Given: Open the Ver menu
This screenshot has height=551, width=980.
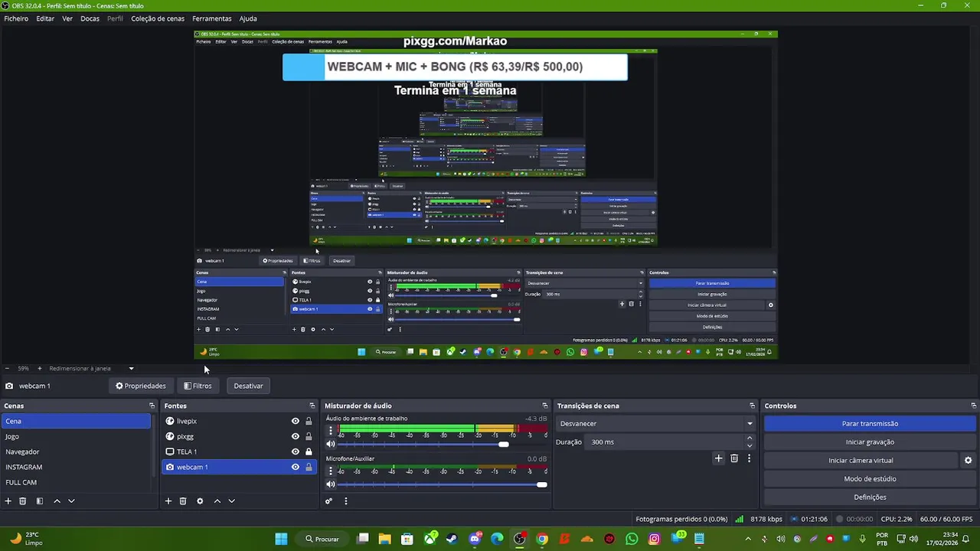Looking at the screenshot, I should 67,18.
